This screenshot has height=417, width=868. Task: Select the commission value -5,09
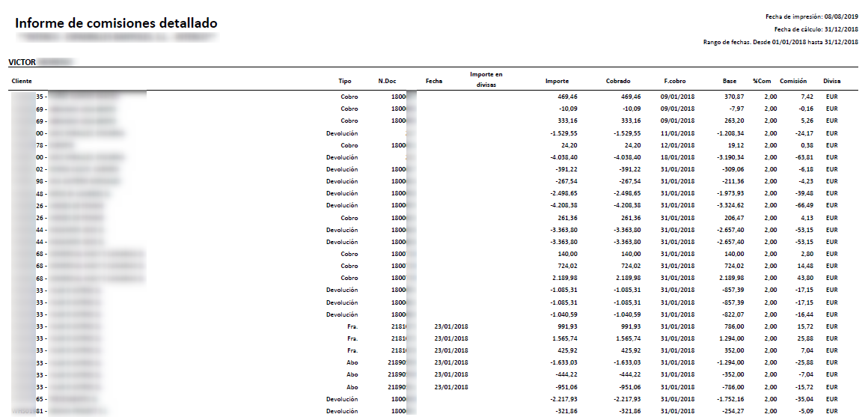tap(804, 411)
